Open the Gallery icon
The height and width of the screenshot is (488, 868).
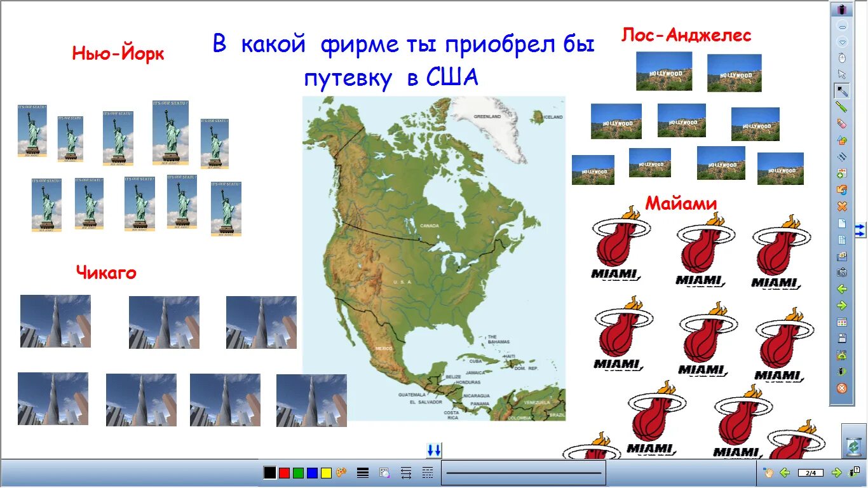click(x=842, y=322)
